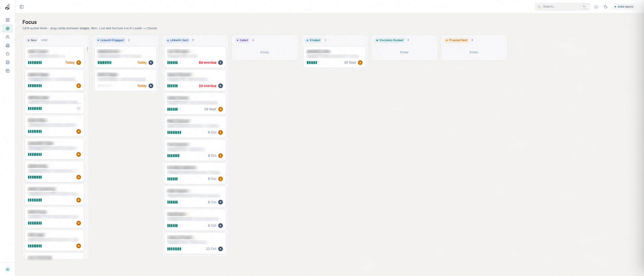This screenshot has width=644, height=276.
Task: Click the A avatar on 29 Sept card
Action: click(220, 109)
